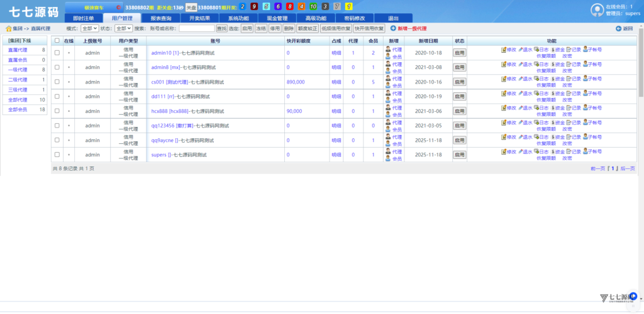Click 退水 pencil icon in qq9aycne row
The image size is (644, 314).
coord(520,137)
